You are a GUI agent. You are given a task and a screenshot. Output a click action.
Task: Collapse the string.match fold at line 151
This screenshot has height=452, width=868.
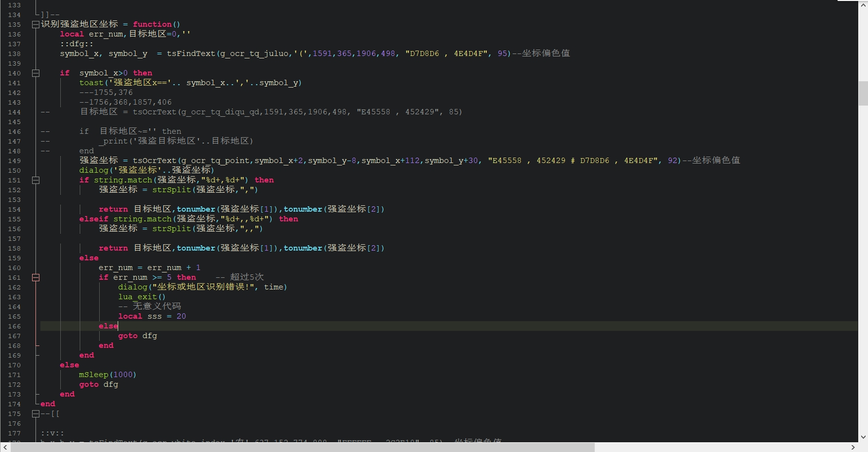[x=35, y=180]
